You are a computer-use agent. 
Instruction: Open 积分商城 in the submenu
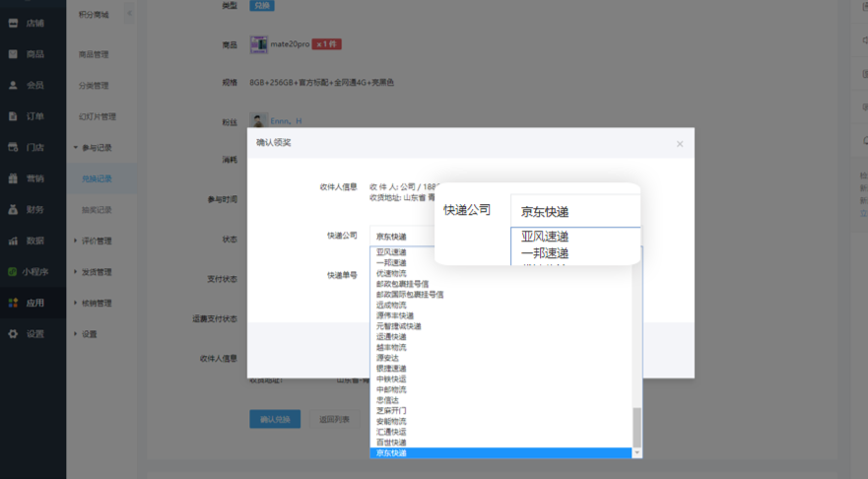94,15
